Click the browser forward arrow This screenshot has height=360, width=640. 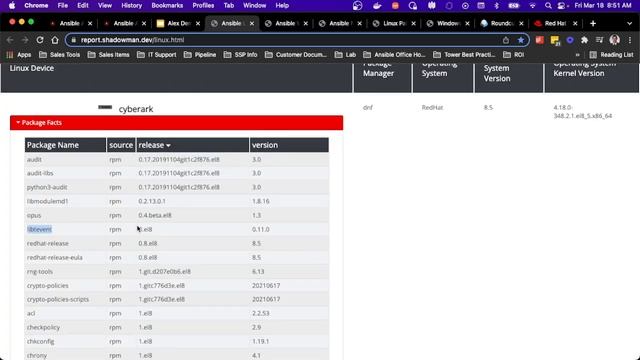click(x=25, y=40)
